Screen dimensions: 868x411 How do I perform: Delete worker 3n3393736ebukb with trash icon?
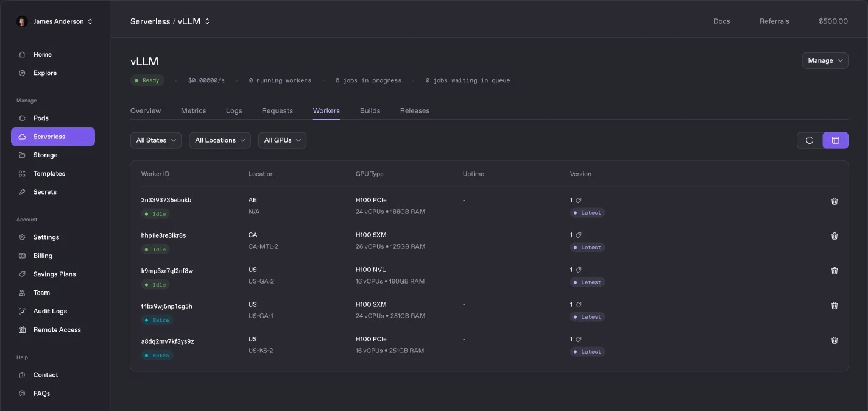click(x=834, y=201)
